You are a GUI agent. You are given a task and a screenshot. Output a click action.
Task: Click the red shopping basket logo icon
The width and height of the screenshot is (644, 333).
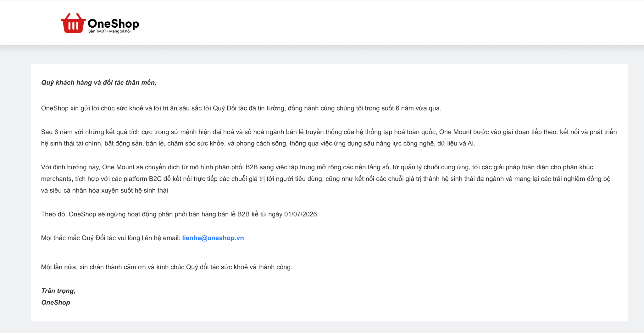(x=73, y=23)
